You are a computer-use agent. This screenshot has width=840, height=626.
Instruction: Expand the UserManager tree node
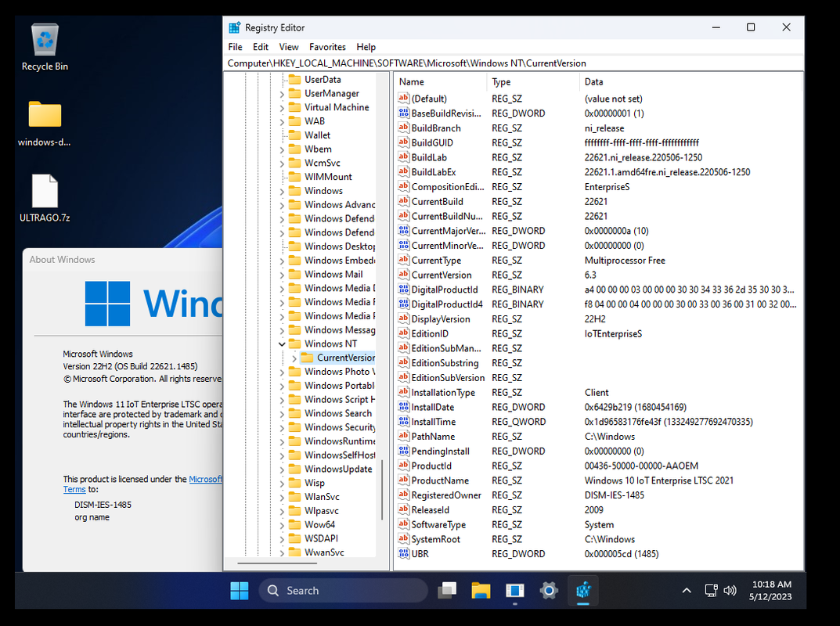(283, 93)
